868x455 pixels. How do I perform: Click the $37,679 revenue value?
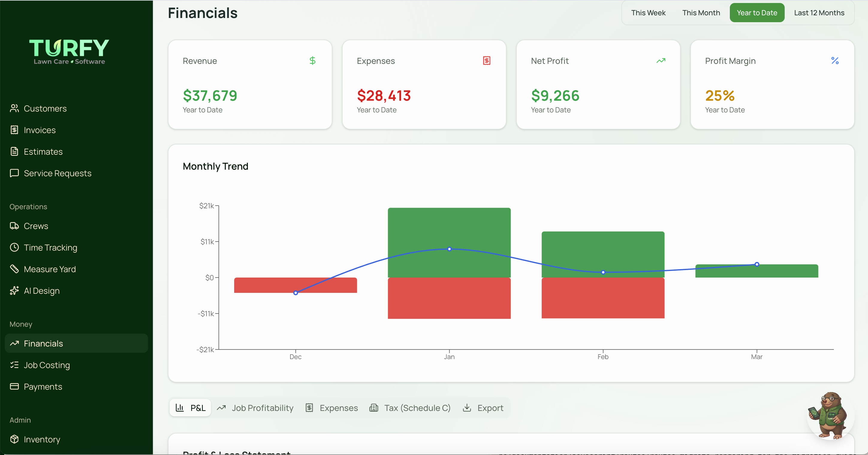click(x=210, y=95)
